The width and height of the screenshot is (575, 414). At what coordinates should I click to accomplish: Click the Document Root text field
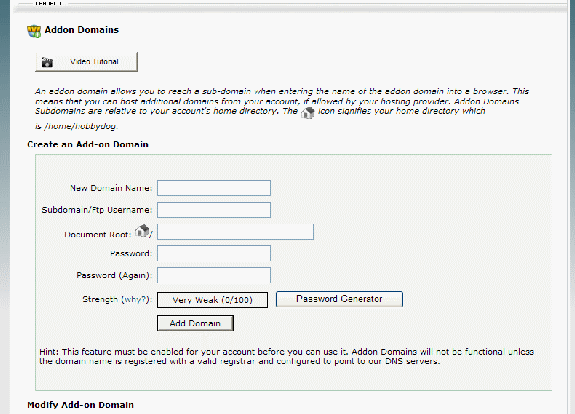pyautogui.click(x=235, y=232)
